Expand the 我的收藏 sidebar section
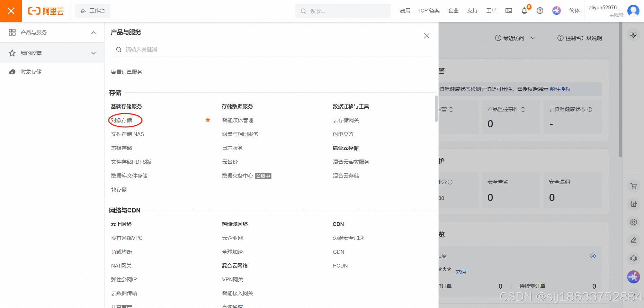Image resolution: width=644 pixels, height=308 pixels. [93, 53]
